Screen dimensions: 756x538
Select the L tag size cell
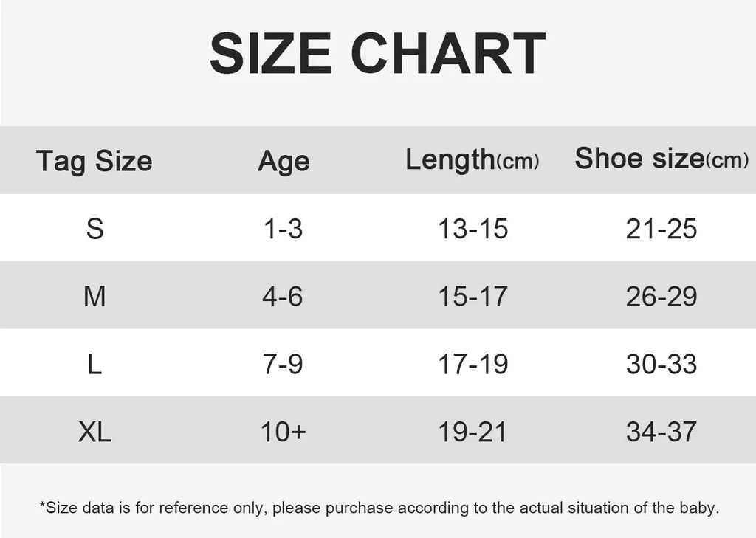click(94, 364)
